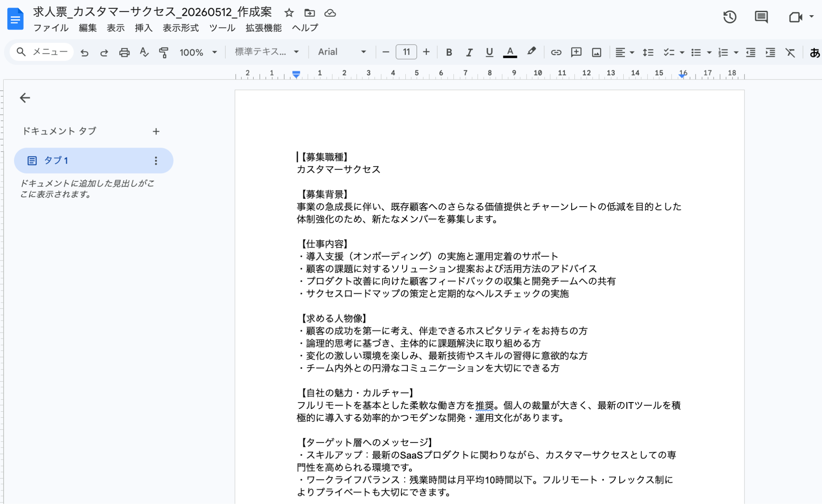This screenshot has height=504, width=822.
Task: Open the highlight color pen
Action: [531, 52]
